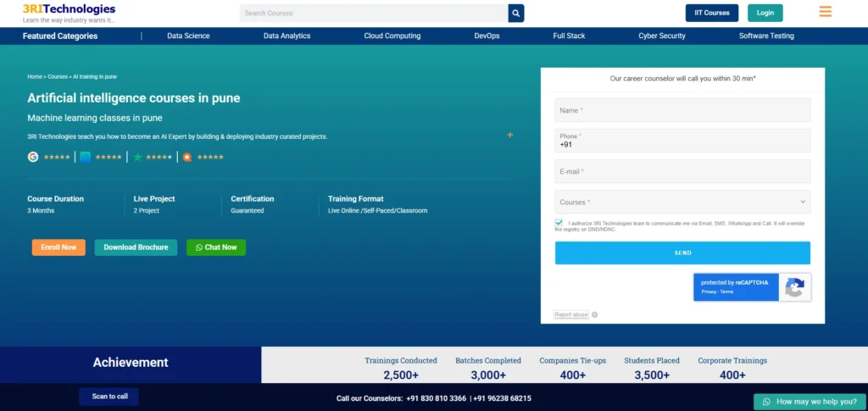The width and height of the screenshot is (868, 411).
Task: Click the Courses breadcrumb link
Action: [58, 76]
